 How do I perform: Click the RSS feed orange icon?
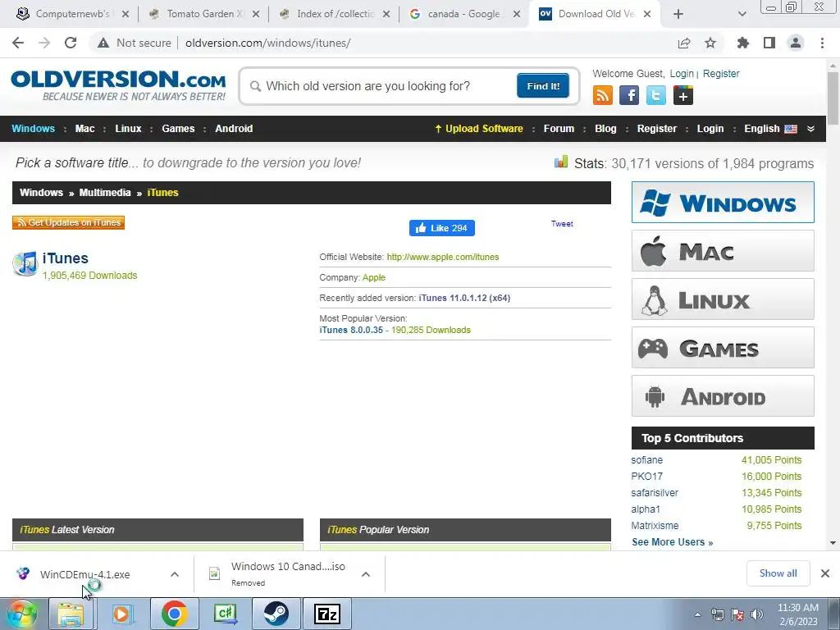point(603,96)
